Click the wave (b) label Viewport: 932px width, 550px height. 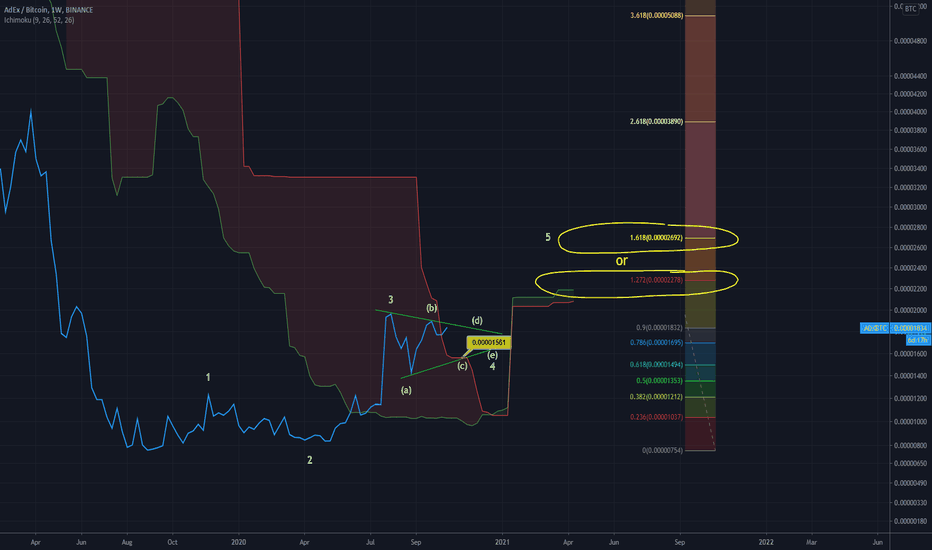pos(432,308)
